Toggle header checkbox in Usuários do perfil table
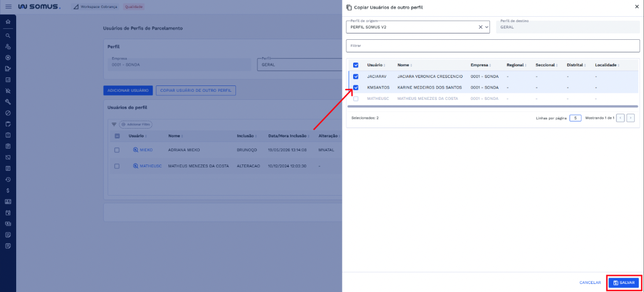Screen dimensions: 644x292 pyautogui.click(x=117, y=136)
